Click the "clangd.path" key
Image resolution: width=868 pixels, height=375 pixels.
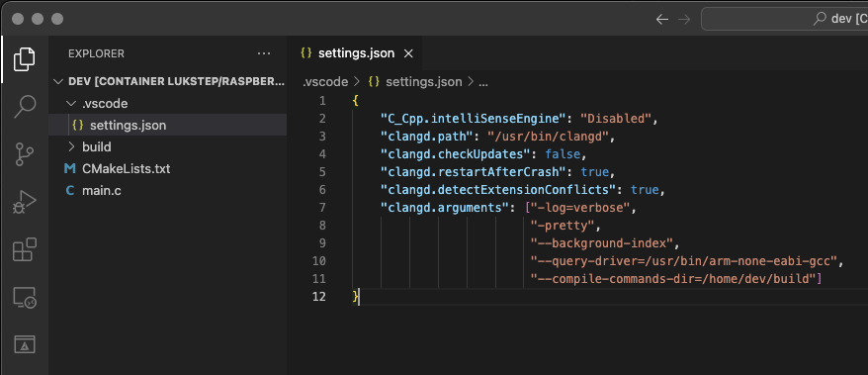click(x=426, y=137)
